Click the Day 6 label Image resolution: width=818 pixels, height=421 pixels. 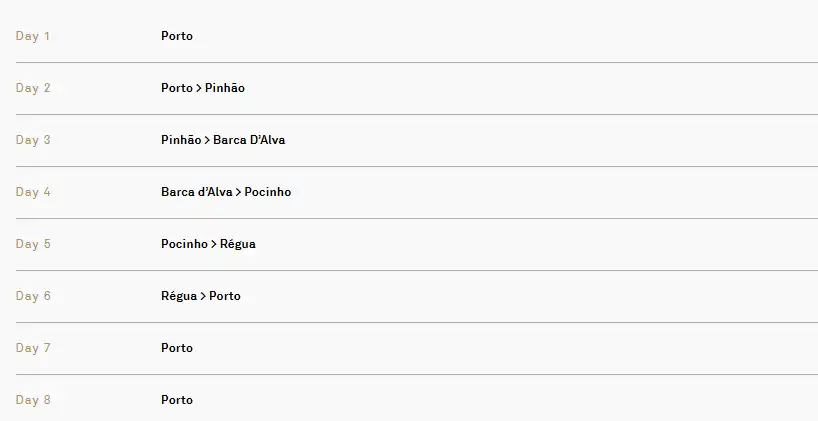33,296
